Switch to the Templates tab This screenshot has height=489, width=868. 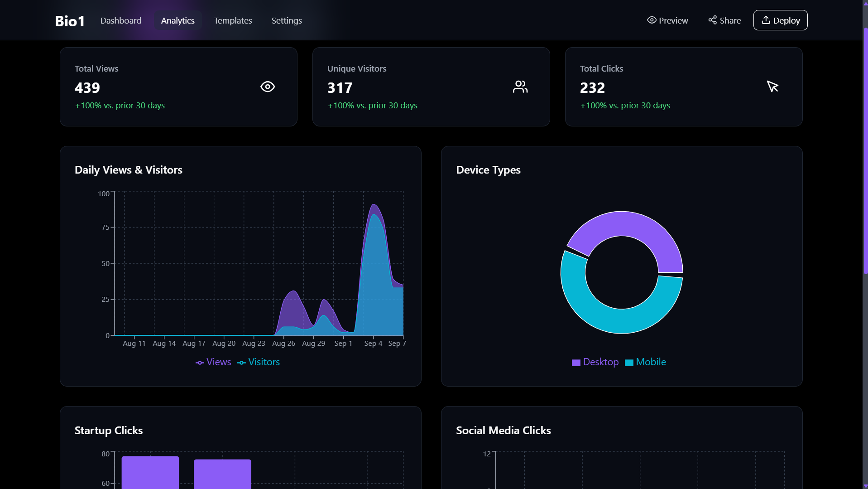[233, 20]
